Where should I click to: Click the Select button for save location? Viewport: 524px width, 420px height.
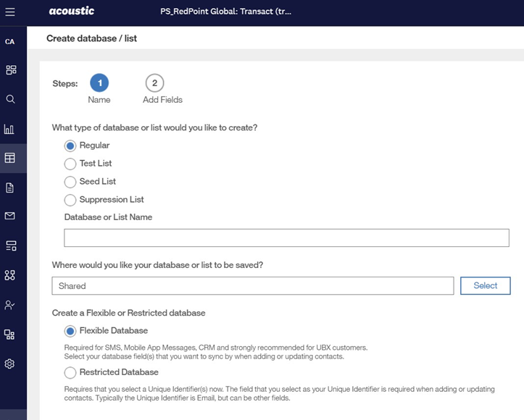click(485, 285)
